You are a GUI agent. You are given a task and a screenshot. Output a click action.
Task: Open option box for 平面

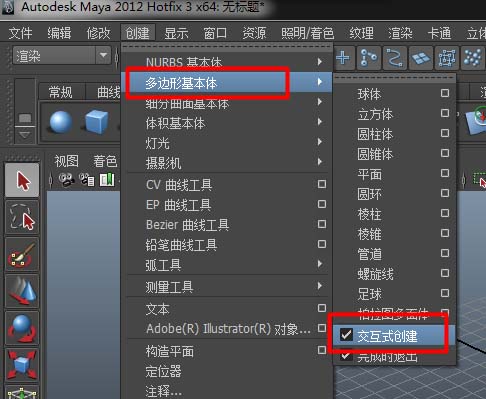445,173
